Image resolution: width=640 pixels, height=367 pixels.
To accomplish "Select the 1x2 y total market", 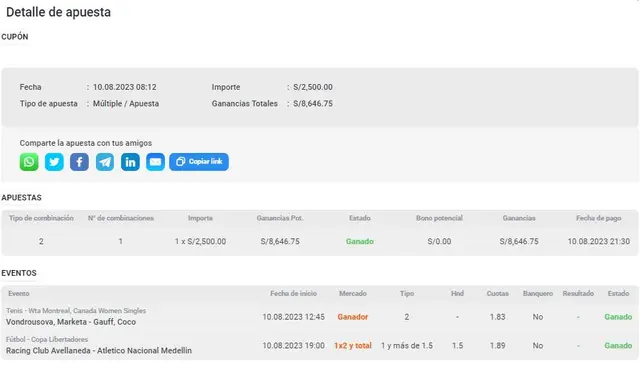I will [353, 345].
